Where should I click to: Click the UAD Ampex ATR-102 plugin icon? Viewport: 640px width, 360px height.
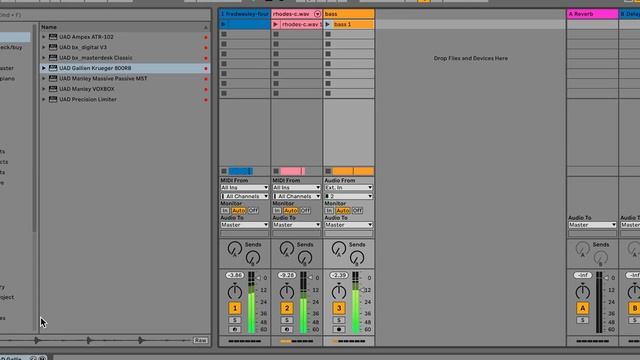pyautogui.click(x=53, y=37)
